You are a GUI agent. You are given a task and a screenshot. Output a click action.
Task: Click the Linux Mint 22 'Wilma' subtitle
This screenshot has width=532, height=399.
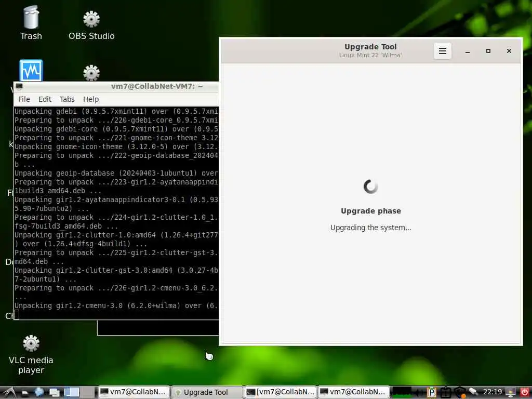point(370,55)
